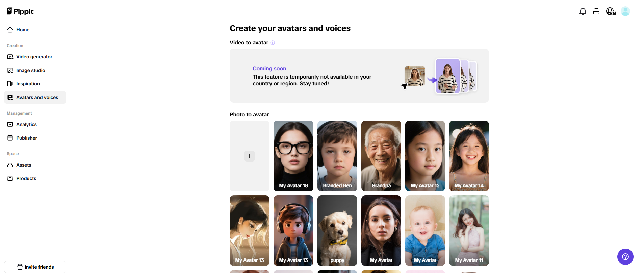This screenshot has width=644, height=273.
Task: Open Image studio in the sidebar
Action: tap(30, 70)
